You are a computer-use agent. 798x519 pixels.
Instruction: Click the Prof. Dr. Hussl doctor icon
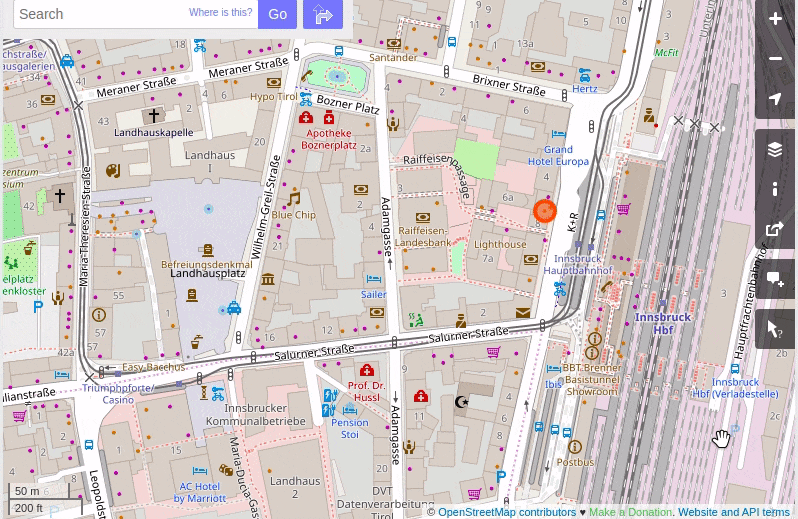tap(366, 370)
